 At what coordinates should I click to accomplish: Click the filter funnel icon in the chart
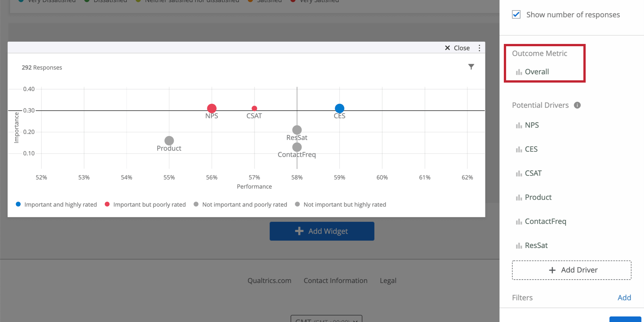click(471, 67)
